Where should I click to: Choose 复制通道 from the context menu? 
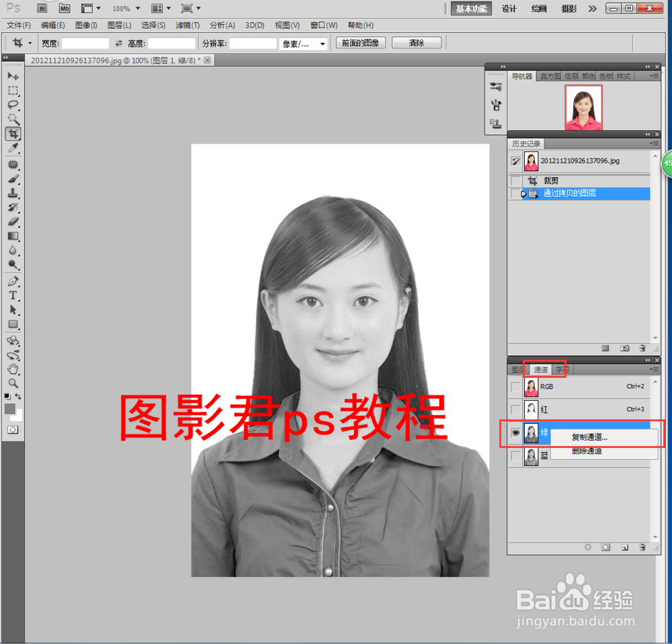tap(589, 436)
